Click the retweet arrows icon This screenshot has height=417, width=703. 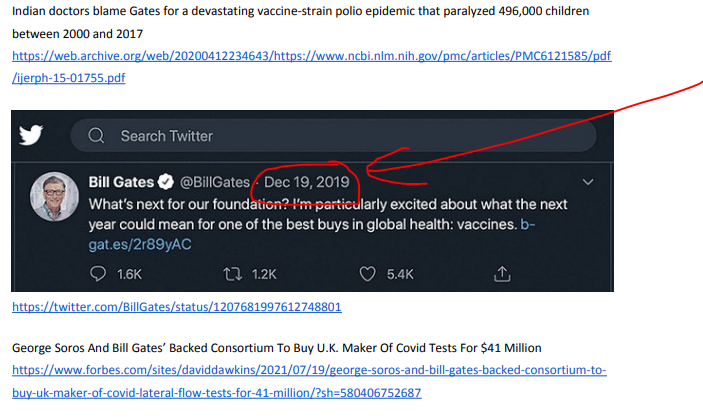click(x=232, y=274)
